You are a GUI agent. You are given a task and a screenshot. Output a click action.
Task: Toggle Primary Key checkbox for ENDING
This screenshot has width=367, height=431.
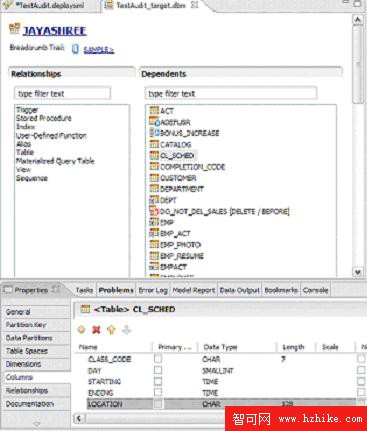[x=158, y=392]
